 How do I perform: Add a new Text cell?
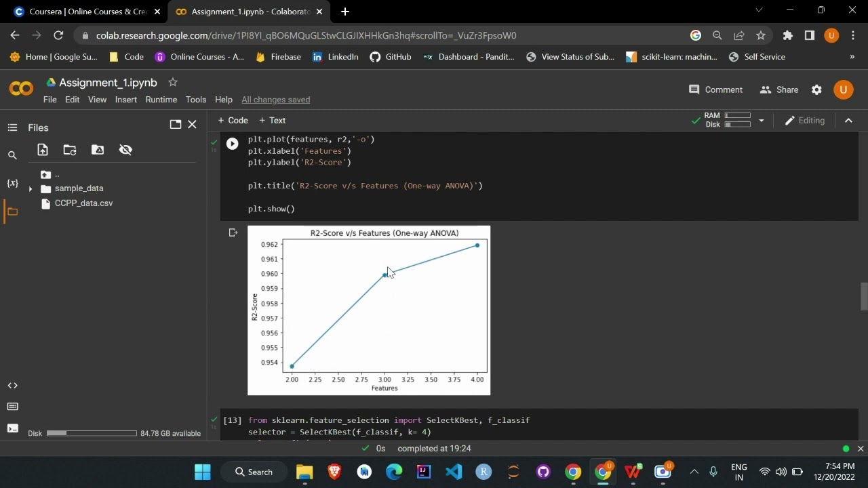pyautogui.click(x=273, y=121)
